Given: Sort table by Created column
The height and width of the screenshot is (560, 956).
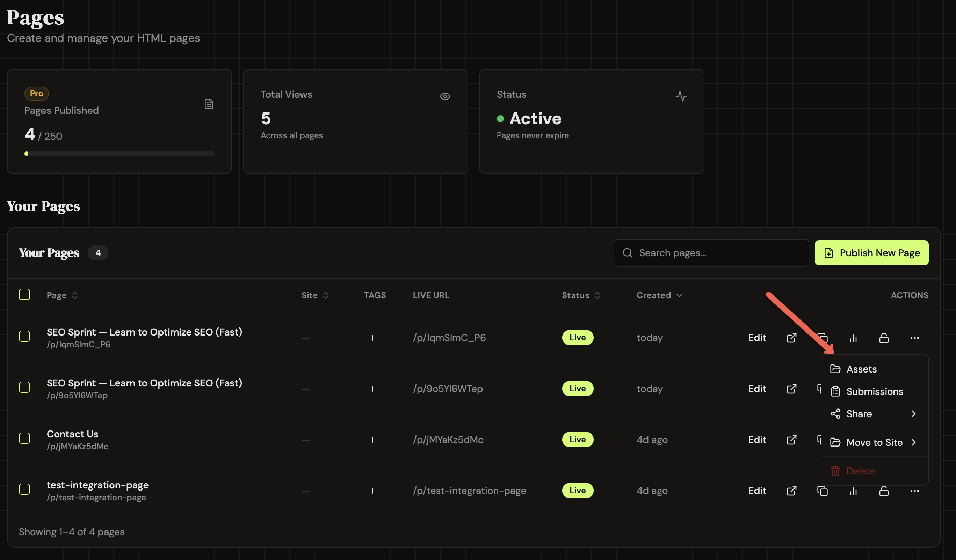Looking at the screenshot, I should tap(659, 295).
